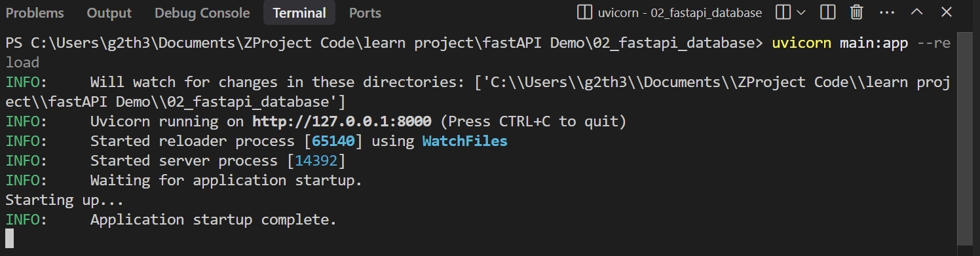Screen dimensions: 980x256
Task: Kill terminal with the trash can icon
Action: 856,12
